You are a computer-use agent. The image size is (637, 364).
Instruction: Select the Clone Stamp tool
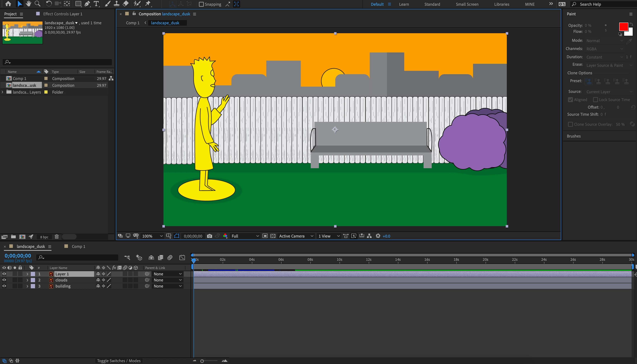116,4
